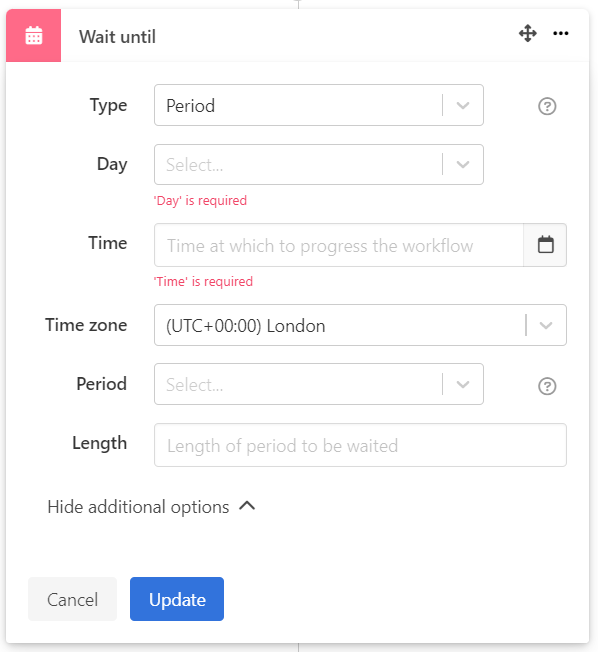
Task: Open the three-dot more options menu
Action: point(561,33)
